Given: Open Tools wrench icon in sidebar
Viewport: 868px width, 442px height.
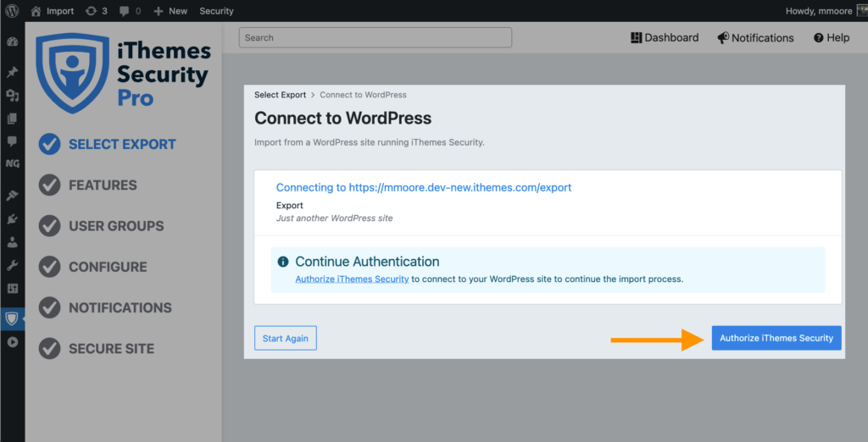Looking at the screenshot, I should point(12,266).
